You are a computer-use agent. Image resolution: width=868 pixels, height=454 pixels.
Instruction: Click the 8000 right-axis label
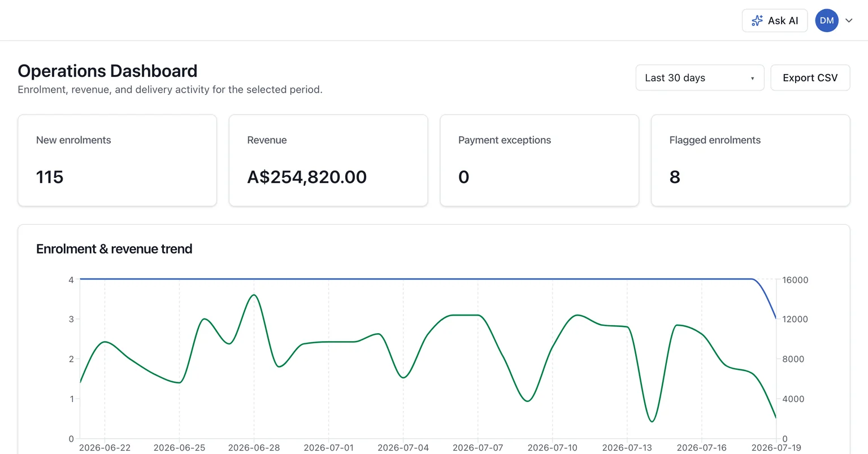[x=793, y=359]
